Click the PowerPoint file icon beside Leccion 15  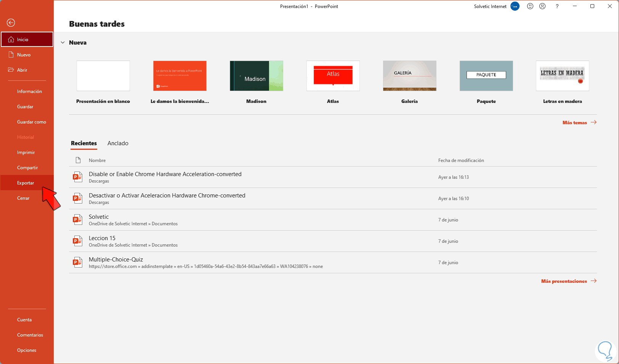[x=78, y=241]
